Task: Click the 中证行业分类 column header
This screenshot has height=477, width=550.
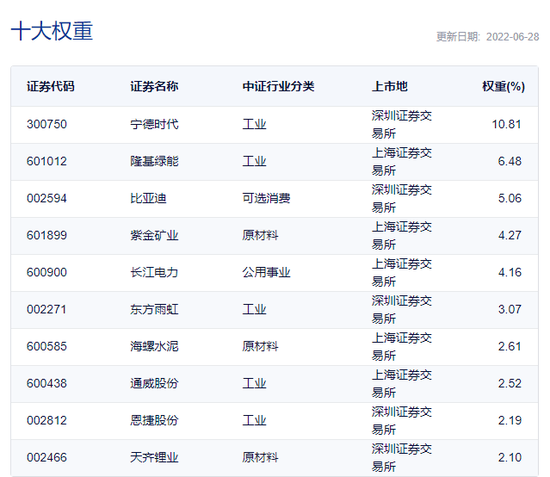Action: tap(278, 86)
